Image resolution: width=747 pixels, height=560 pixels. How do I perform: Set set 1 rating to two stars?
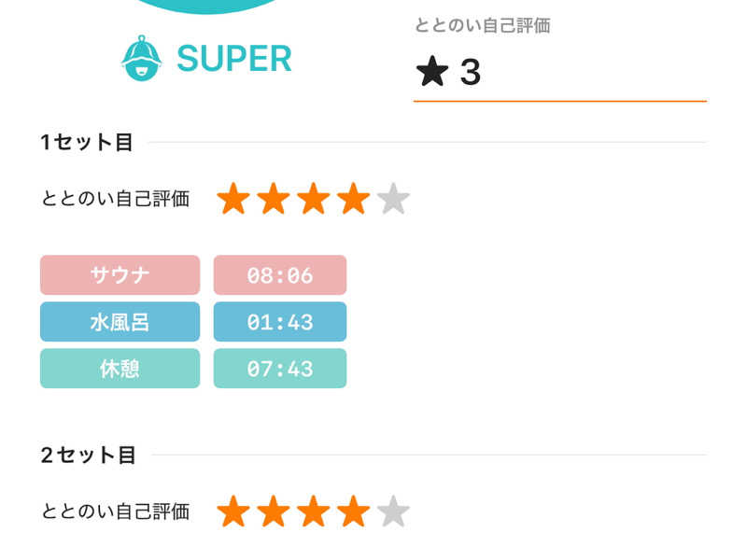tap(274, 199)
